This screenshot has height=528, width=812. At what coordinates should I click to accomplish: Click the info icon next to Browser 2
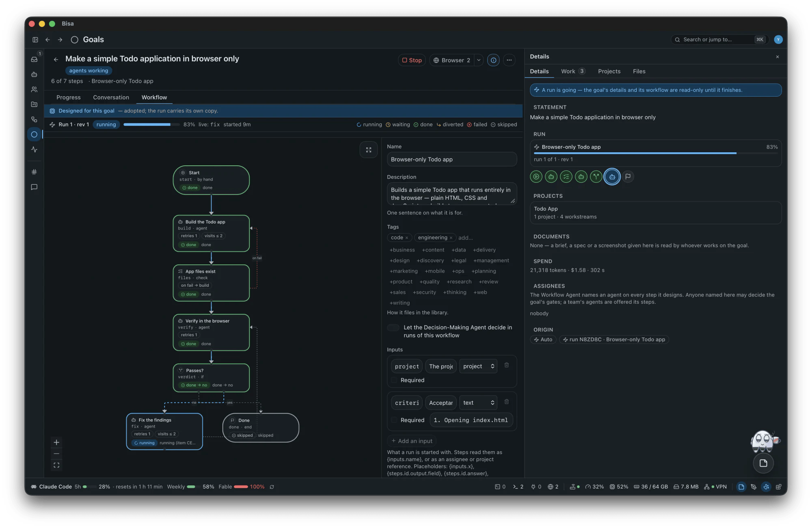493,60
